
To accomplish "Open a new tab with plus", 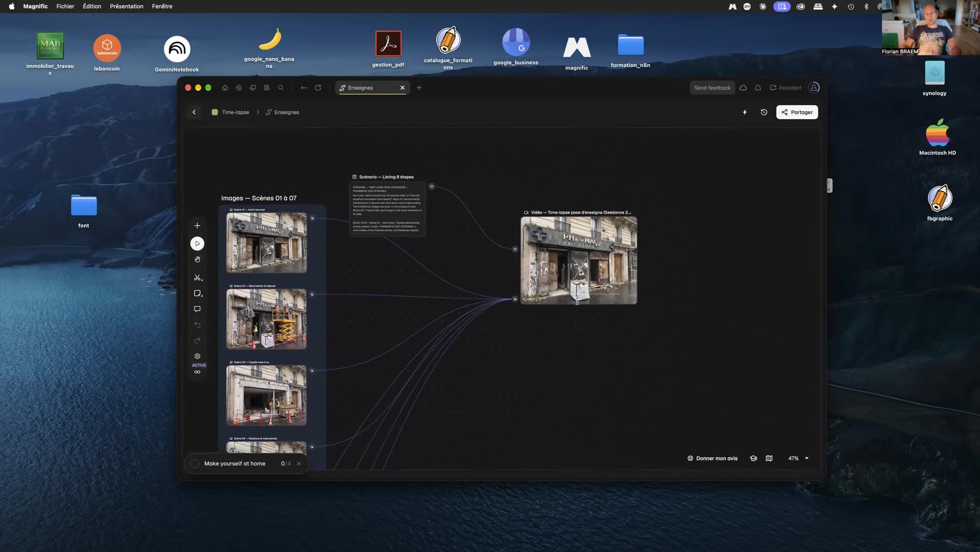I will (x=419, y=88).
